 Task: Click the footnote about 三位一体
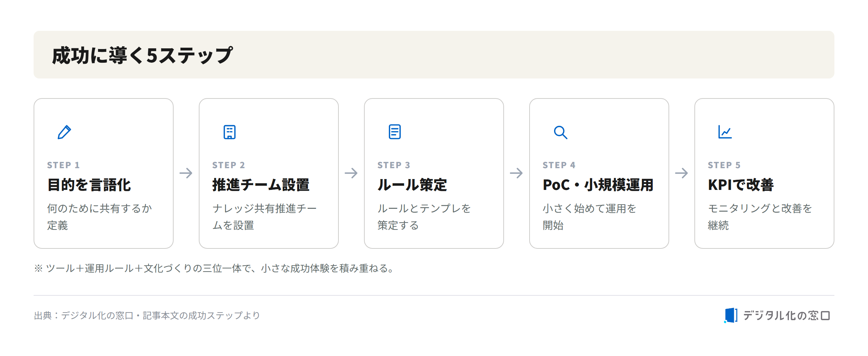pos(215,268)
